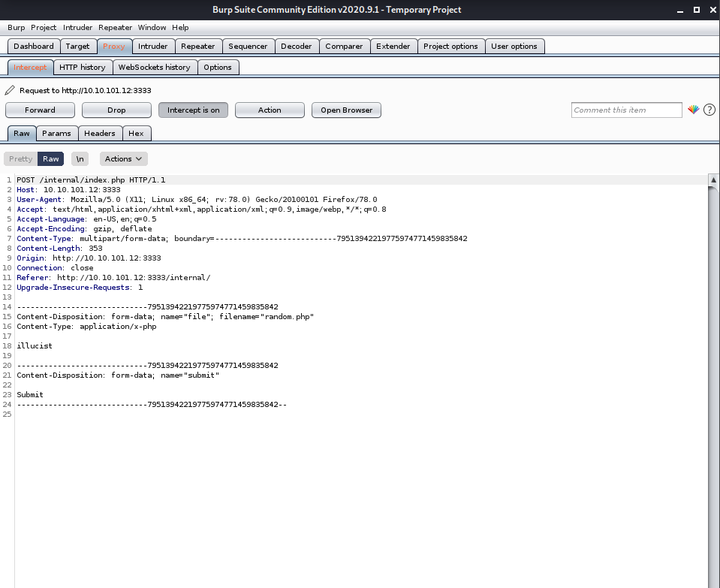
Task: Go to the Intruder tool tab
Action: coord(153,47)
